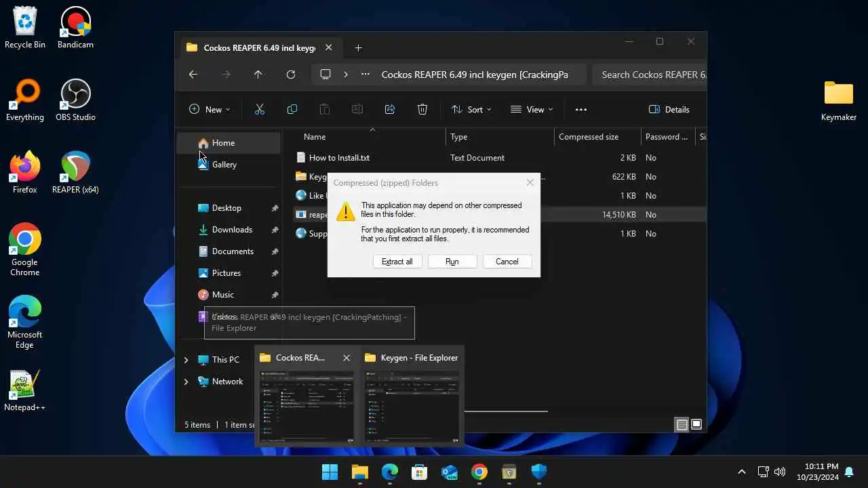Screen dimensions: 868x488
Task: Toggle the Details pane button
Action: 669,109
